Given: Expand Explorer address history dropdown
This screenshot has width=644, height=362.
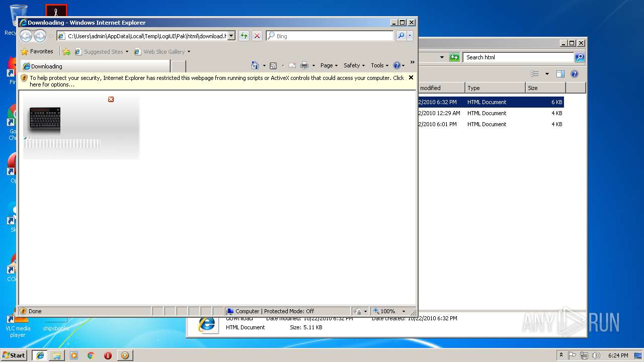Looking at the screenshot, I should pos(442,57).
